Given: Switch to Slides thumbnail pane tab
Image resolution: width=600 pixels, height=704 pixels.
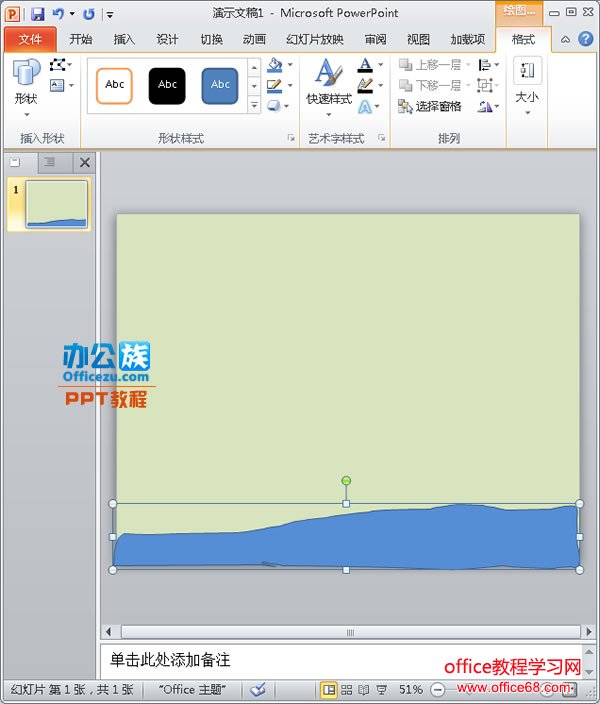Looking at the screenshot, I should pos(16,162).
